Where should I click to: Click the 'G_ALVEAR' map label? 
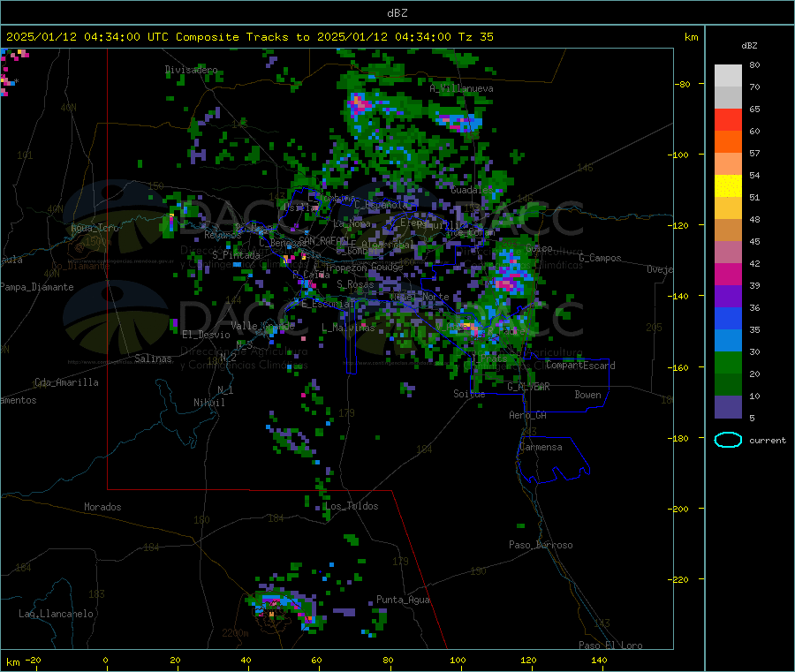click(x=528, y=387)
